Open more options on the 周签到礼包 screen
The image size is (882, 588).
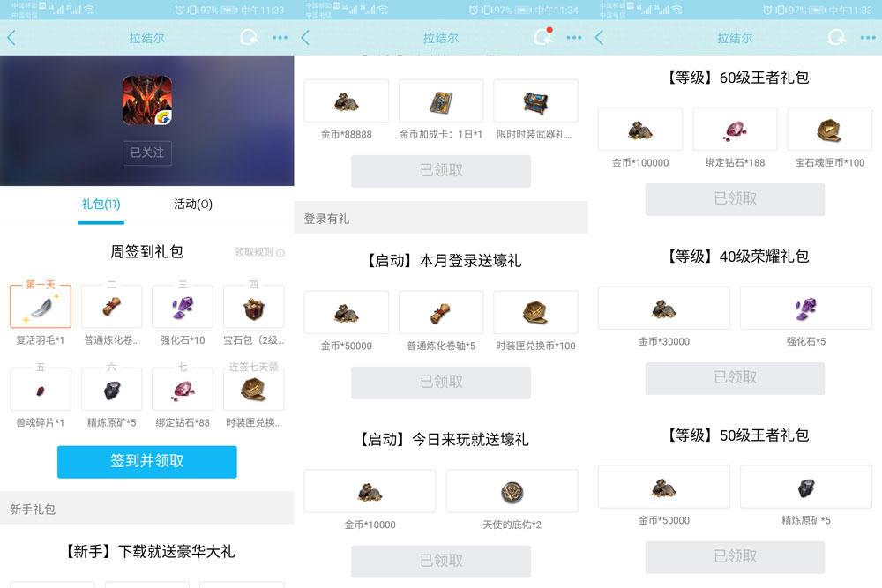[280, 38]
